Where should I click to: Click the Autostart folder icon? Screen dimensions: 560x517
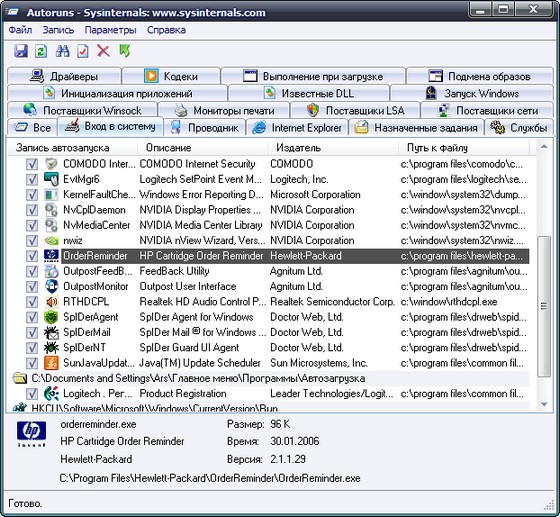(x=20, y=378)
